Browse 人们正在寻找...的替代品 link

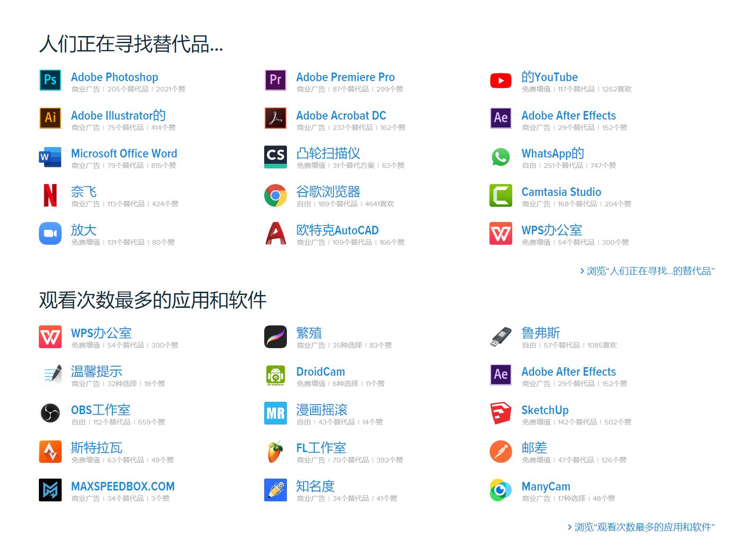647,271
